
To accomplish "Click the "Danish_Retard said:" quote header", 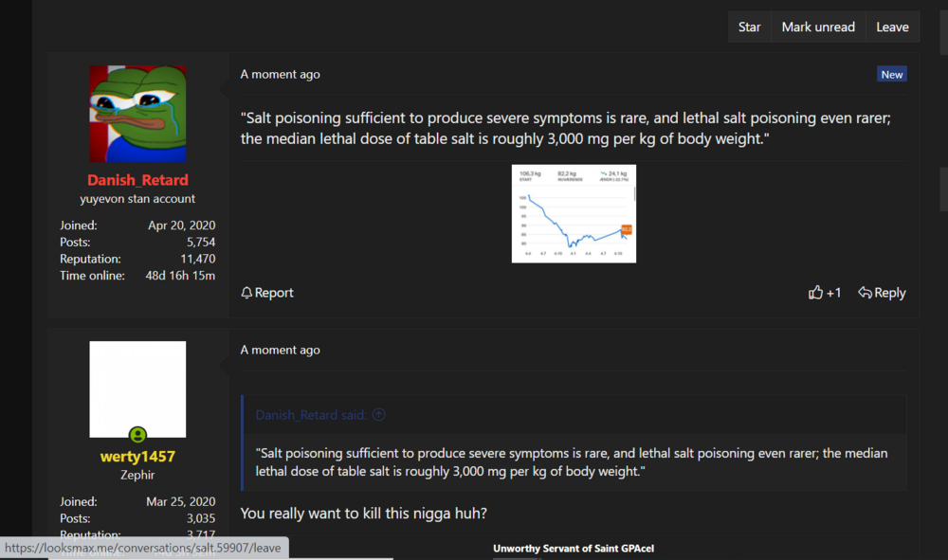I will pyautogui.click(x=312, y=414).
